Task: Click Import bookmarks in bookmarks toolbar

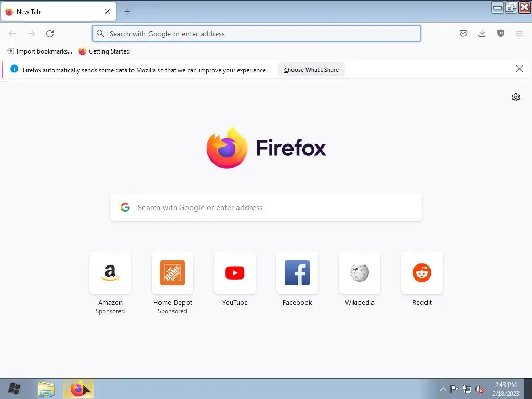Action: [x=39, y=51]
